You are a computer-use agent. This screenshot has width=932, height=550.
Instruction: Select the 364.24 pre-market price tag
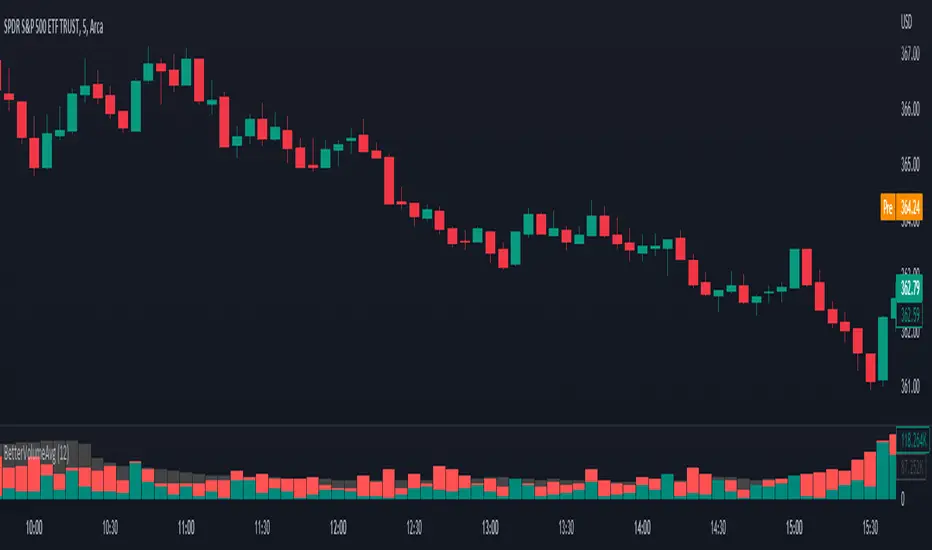tap(910, 209)
